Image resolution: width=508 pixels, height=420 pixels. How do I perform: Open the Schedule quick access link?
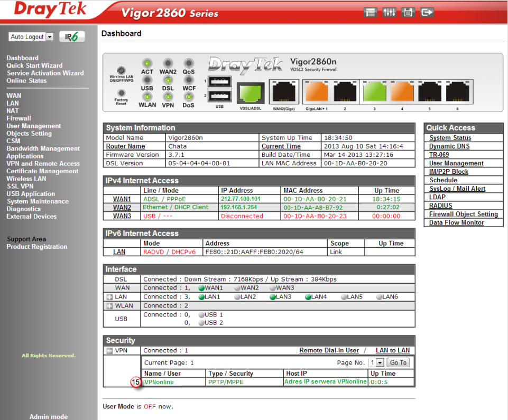point(443,180)
